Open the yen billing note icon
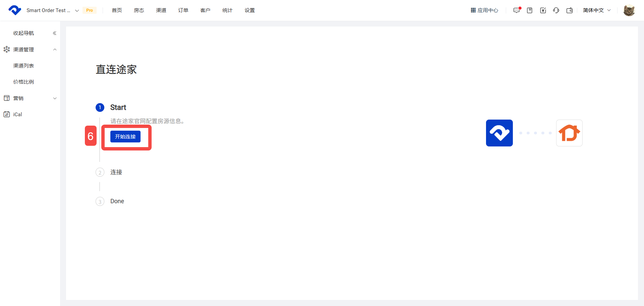Screen dimensions: 644x306 click(543, 10)
